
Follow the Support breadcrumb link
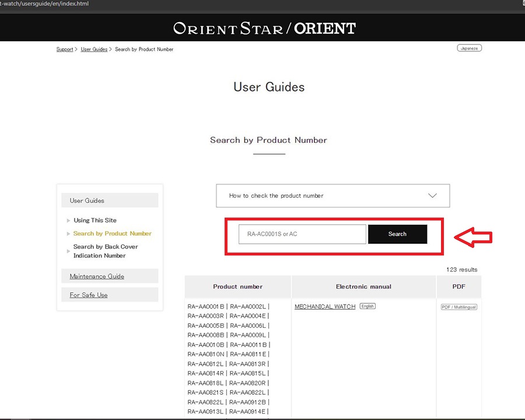tap(65, 49)
